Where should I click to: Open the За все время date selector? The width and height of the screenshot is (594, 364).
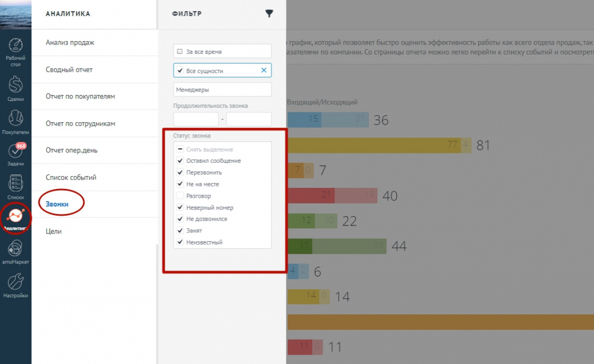pos(222,50)
